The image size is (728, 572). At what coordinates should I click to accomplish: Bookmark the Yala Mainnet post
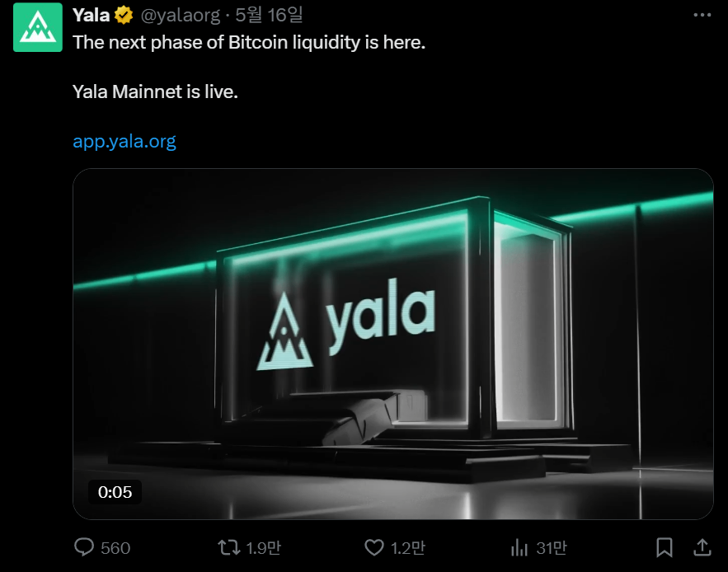pyautogui.click(x=665, y=547)
